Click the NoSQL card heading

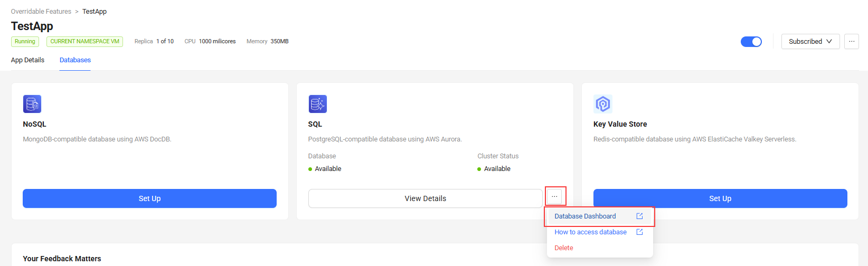click(x=35, y=124)
